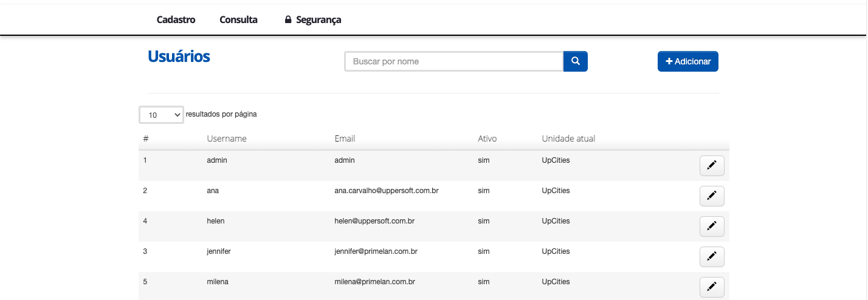Viewport: 868px width, 300px height.
Task: Sort by the Unidade atual column header
Action: 568,138
